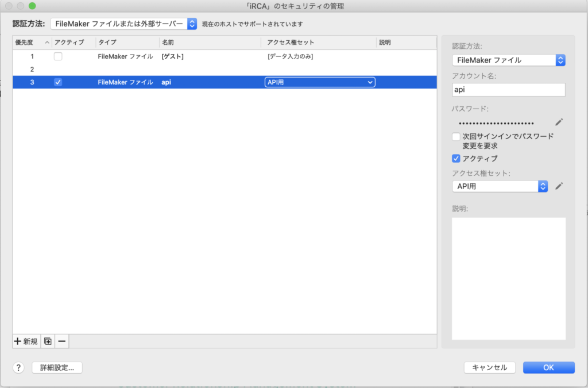
Task: Uncheck the active checkbox in api row
Action: [58, 82]
